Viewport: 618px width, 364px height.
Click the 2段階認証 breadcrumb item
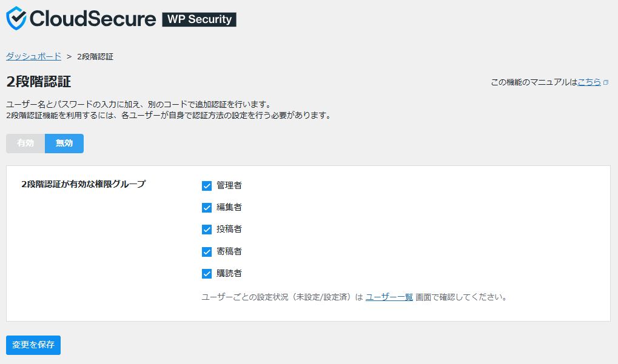click(95, 56)
